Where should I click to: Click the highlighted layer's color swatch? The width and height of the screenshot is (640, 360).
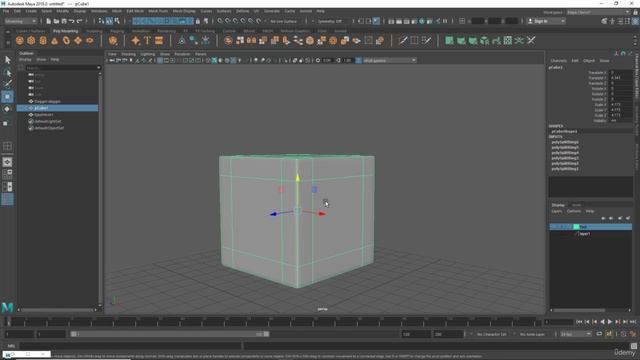[x=576, y=227]
